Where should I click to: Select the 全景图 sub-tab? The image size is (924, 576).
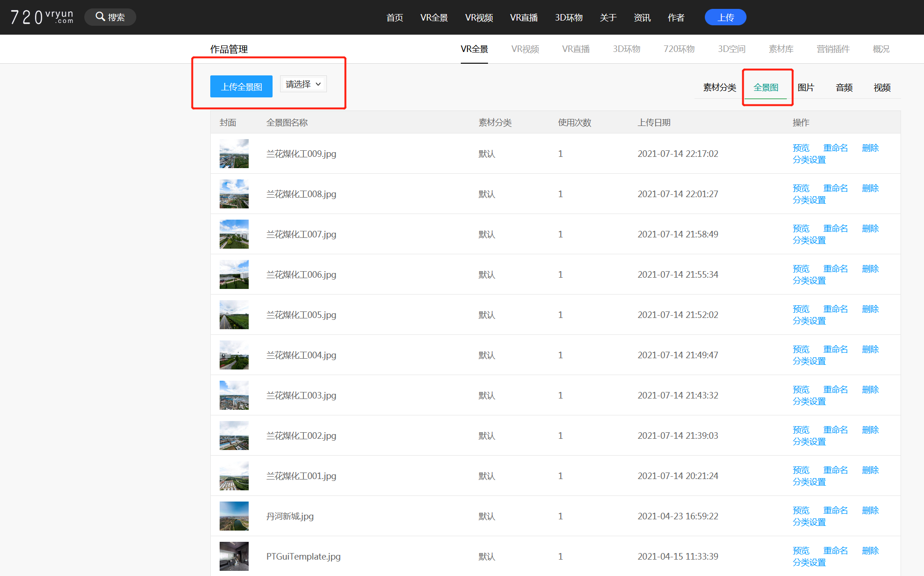point(766,88)
